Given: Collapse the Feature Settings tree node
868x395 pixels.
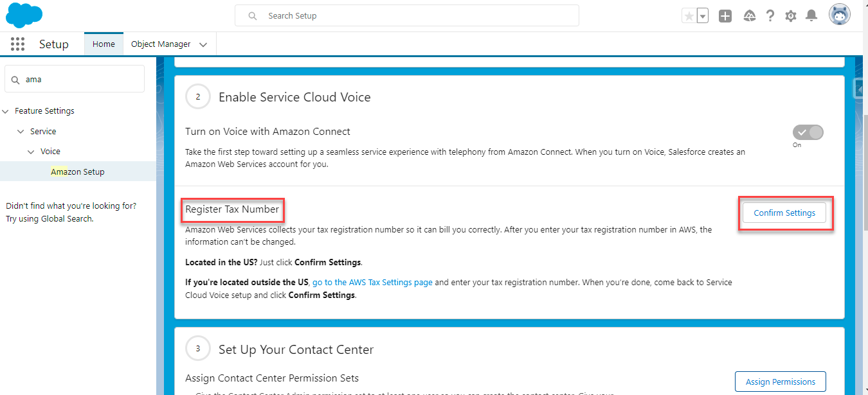Looking at the screenshot, I should tap(6, 111).
